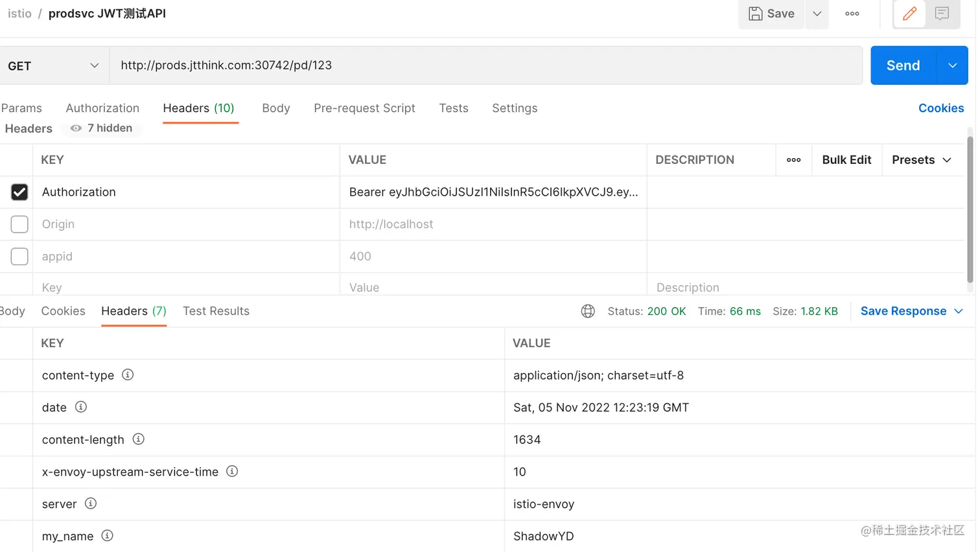
Task: Click the date value Sat, 05 Nov 2022
Action: tap(601, 408)
